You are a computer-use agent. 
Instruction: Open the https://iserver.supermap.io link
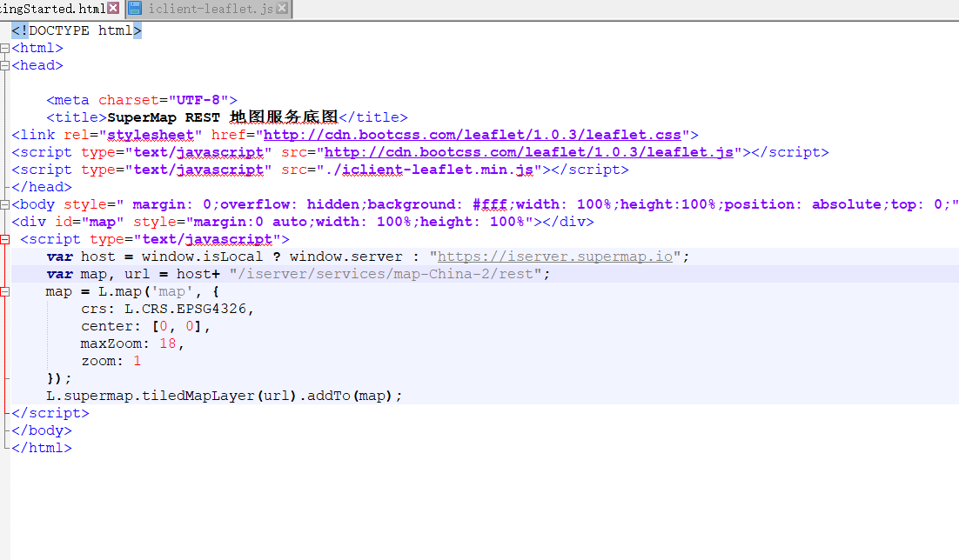(554, 257)
